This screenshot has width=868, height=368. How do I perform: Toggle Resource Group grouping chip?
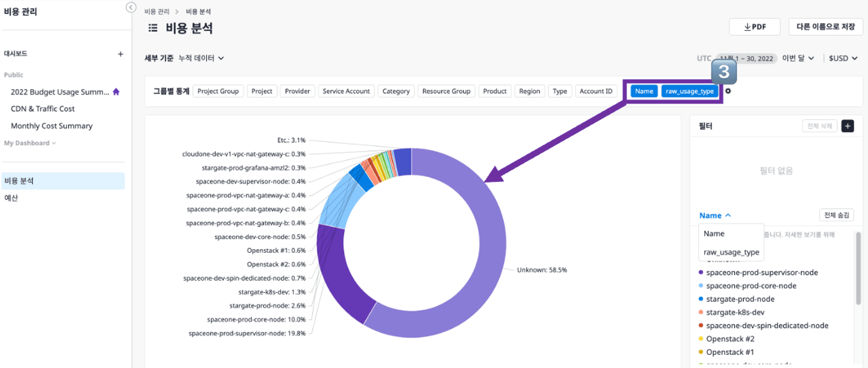point(446,91)
